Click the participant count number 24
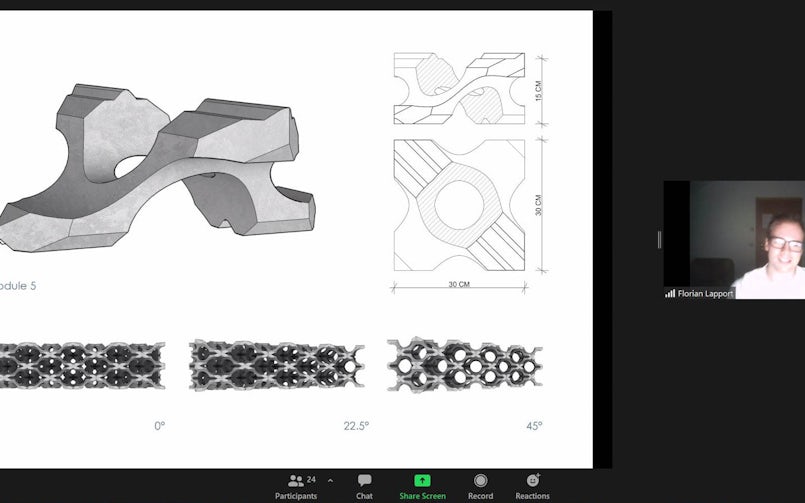 (x=311, y=479)
